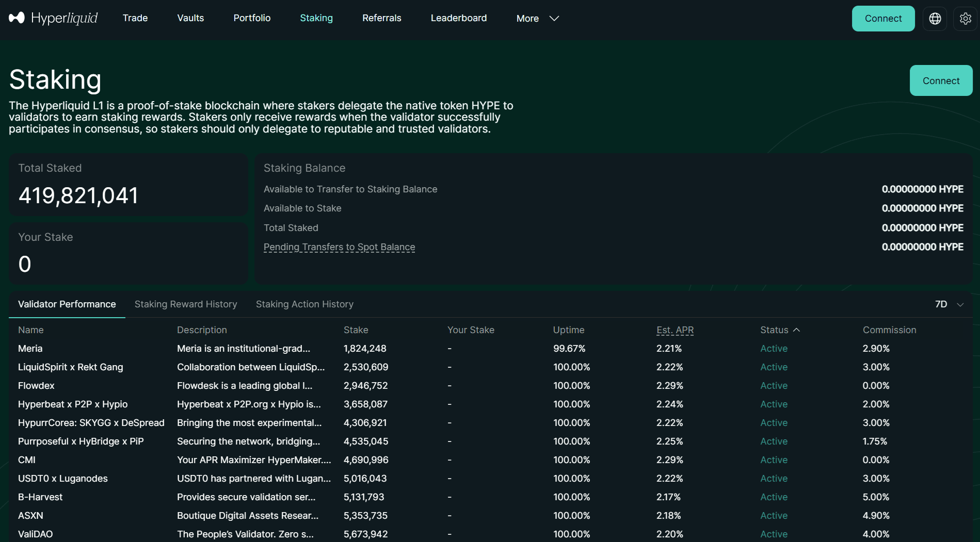Click the Stake column header
980x542 pixels.
click(356, 330)
